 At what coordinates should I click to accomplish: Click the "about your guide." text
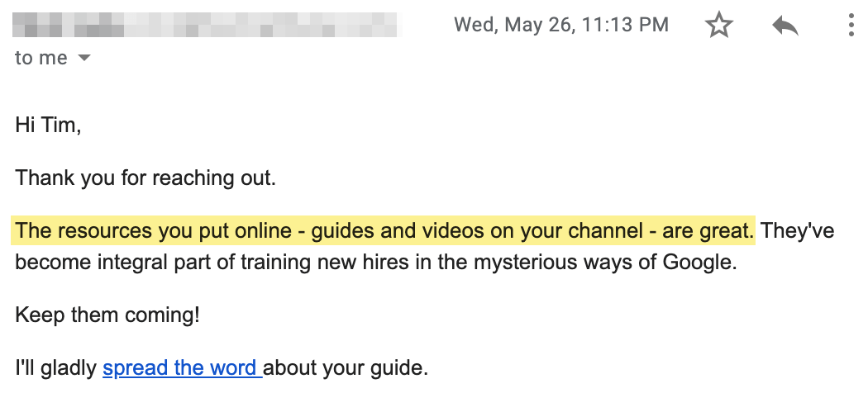347,368
